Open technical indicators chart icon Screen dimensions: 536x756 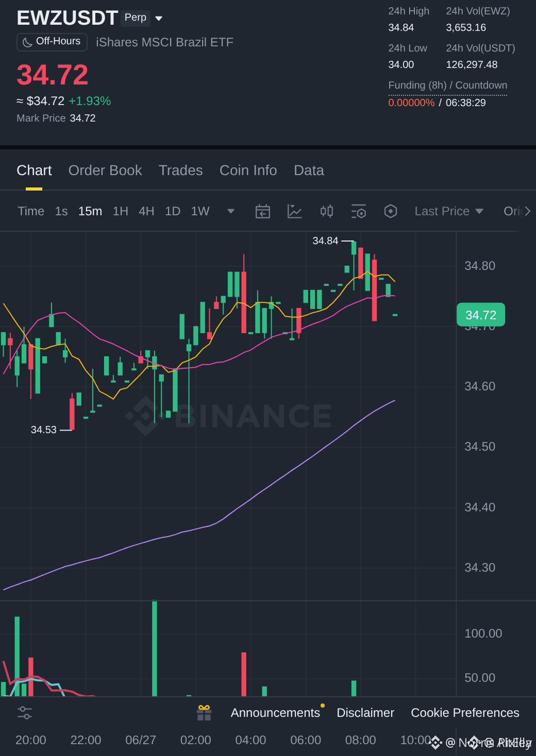pos(295,211)
